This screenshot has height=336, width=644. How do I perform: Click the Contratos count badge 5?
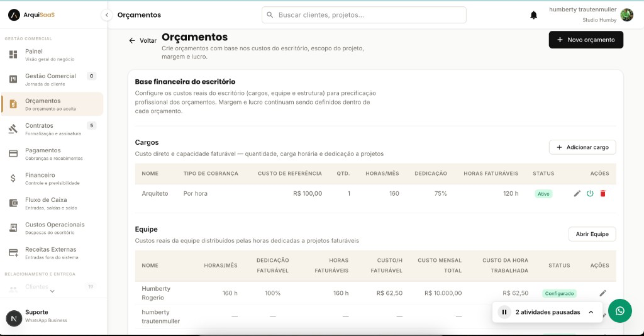pyautogui.click(x=92, y=125)
